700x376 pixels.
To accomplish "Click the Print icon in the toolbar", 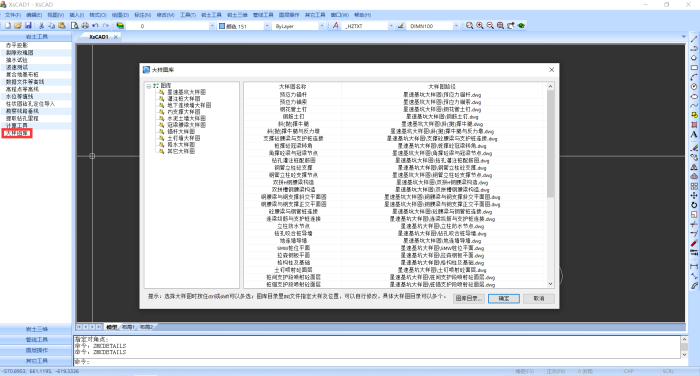I will tap(85, 26).
